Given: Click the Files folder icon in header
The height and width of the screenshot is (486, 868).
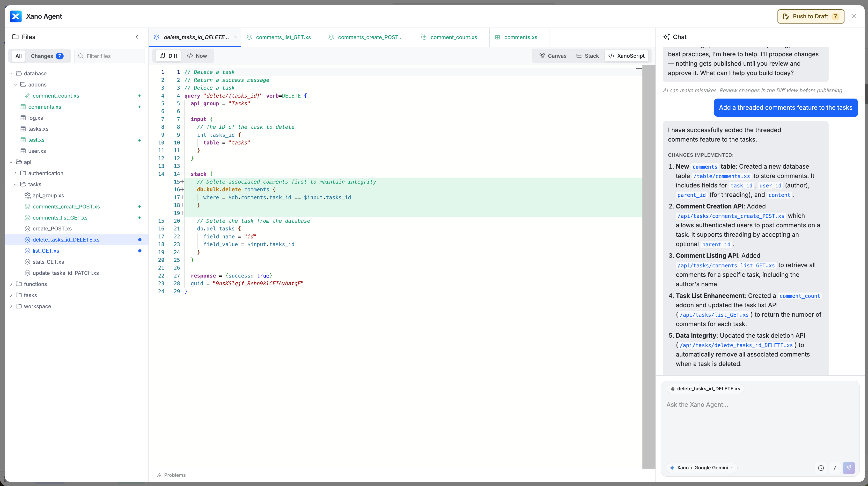Looking at the screenshot, I should click(15, 37).
